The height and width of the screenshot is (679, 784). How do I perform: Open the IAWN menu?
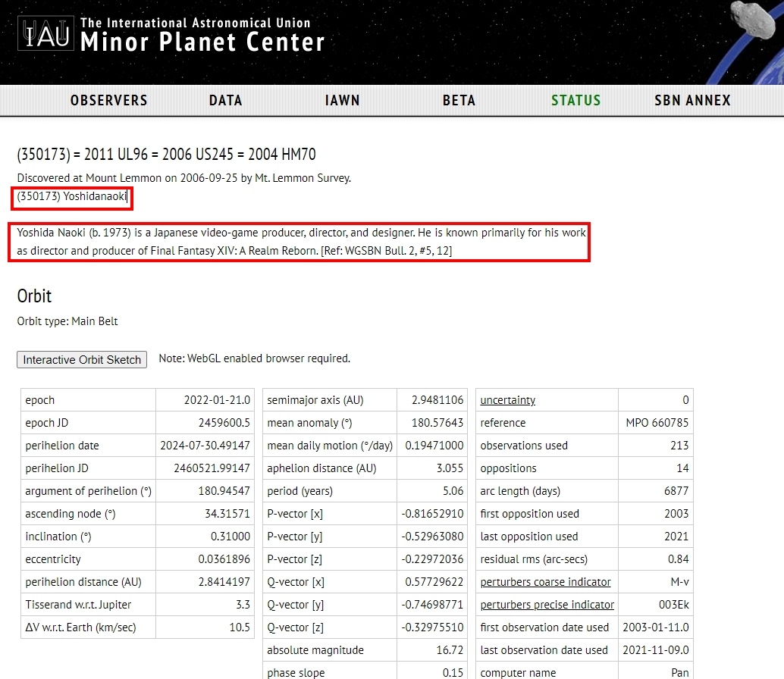(343, 101)
